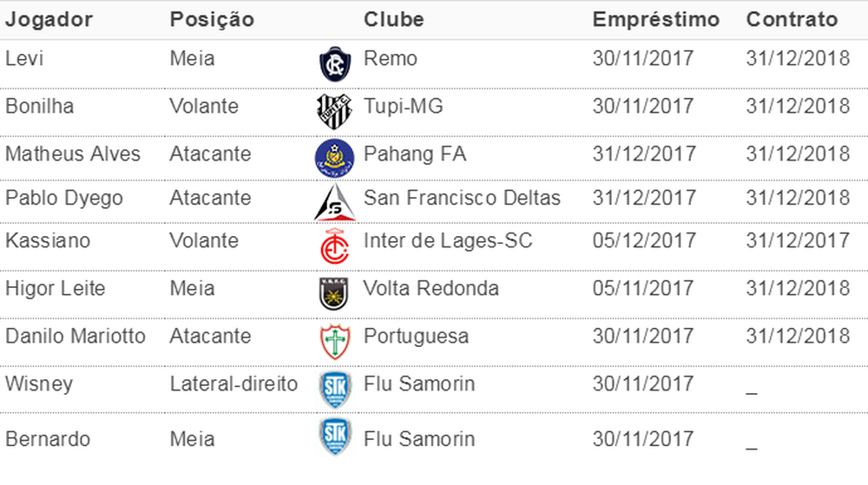Select the Clube column header
The width and height of the screenshot is (868, 485).
click(393, 19)
